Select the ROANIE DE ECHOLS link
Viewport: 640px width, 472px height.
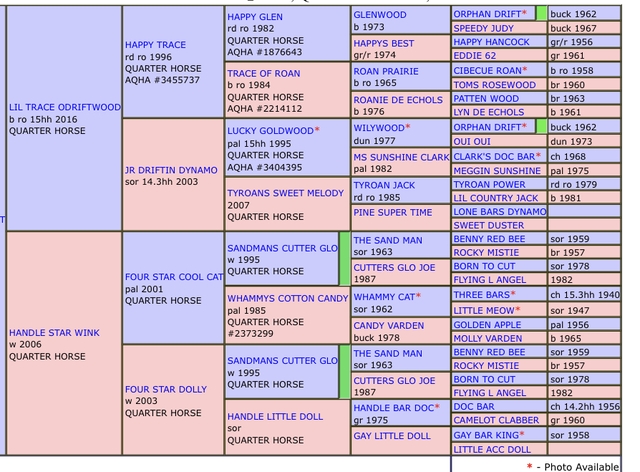click(x=397, y=100)
